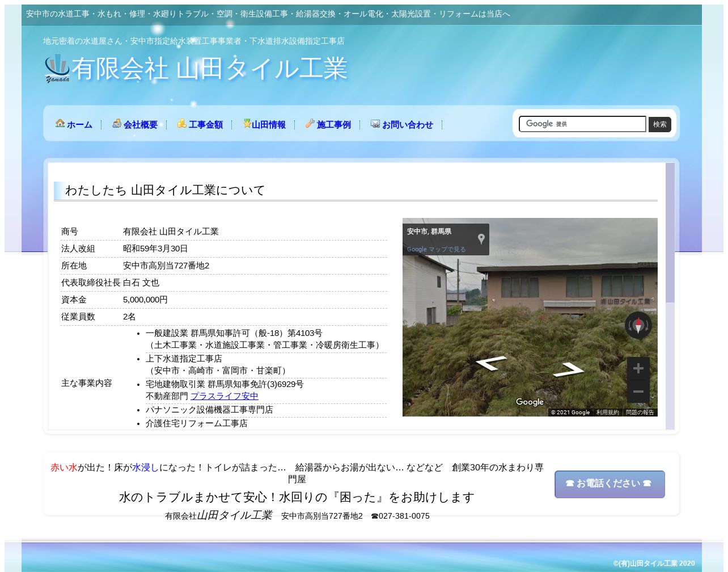Click the © 2021 Google map attribution
The width and height of the screenshot is (728, 572).
tap(570, 413)
